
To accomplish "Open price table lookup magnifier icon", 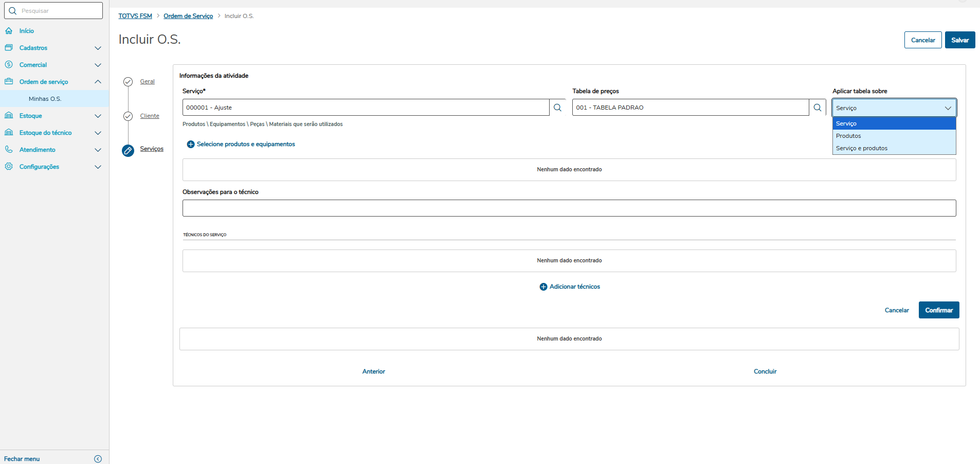I will (817, 108).
